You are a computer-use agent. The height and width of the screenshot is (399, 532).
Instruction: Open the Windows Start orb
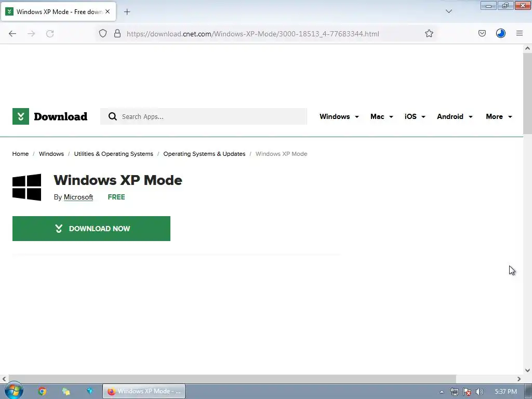[x=14, y=391]
